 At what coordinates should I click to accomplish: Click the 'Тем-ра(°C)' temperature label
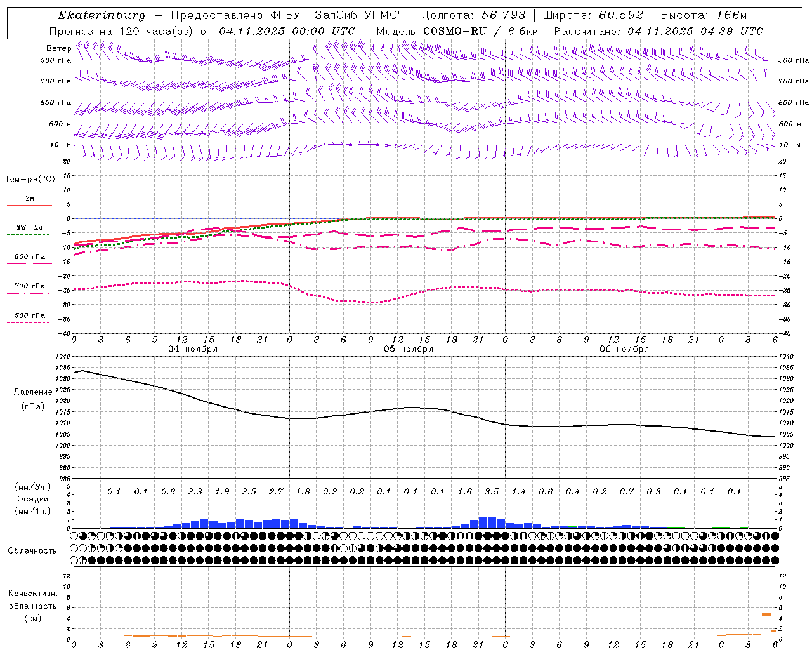(30, 180)
